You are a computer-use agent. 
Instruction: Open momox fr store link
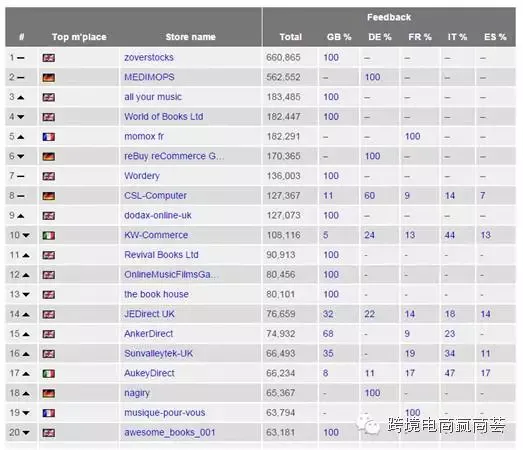144,136
